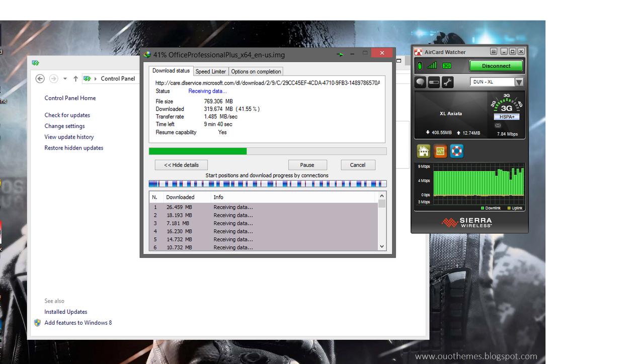Click the green arrow icon in download title bar
The image size is (644, 364).
coord(341,54)
